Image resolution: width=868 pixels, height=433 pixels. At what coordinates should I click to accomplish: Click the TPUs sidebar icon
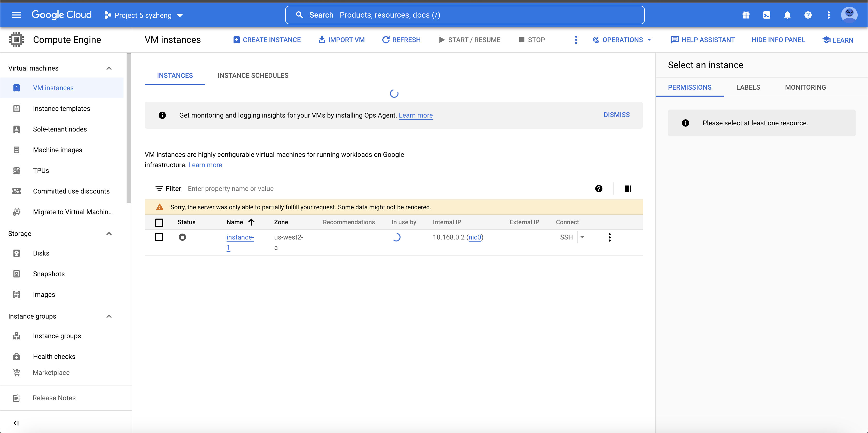16,171
